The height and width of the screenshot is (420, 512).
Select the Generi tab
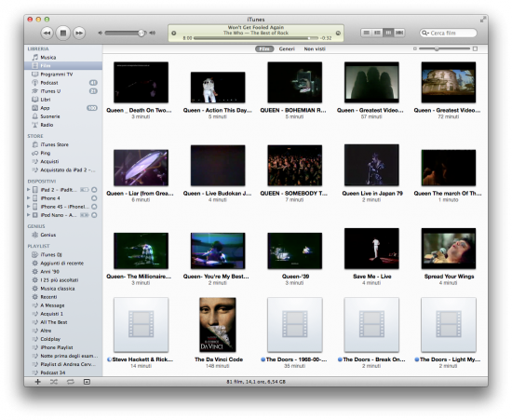(x=287, y=49)
